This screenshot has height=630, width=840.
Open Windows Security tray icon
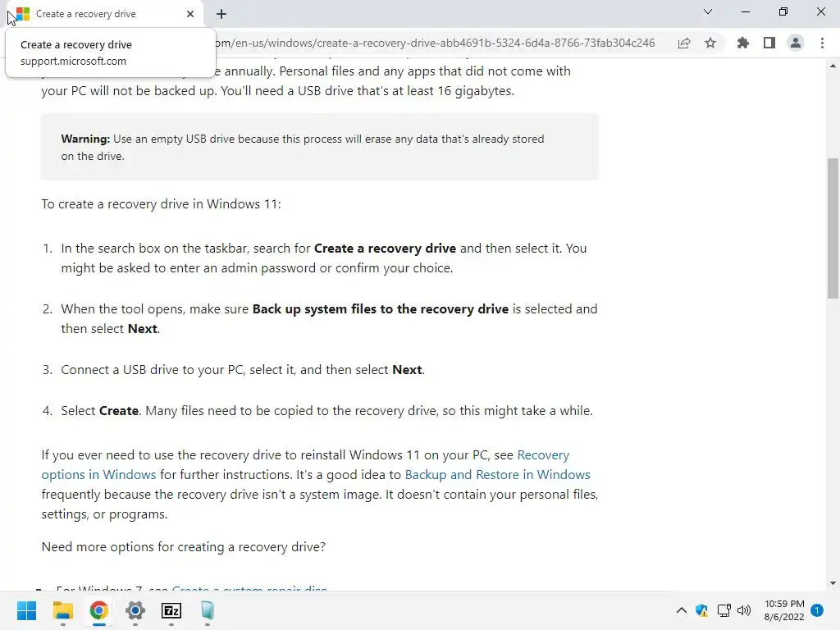[702, 610]
